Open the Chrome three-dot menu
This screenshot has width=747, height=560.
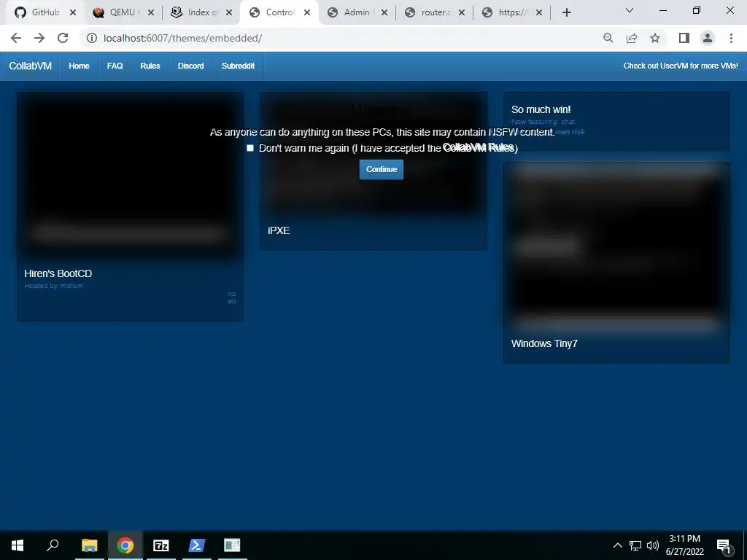click(731, 38)
